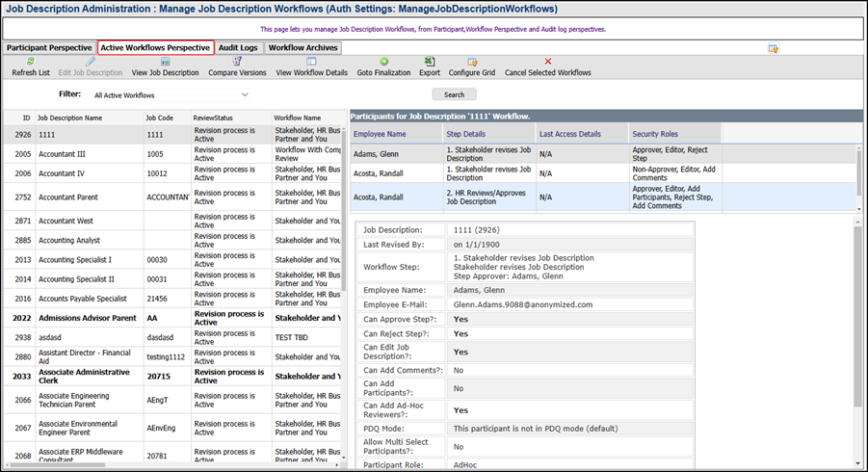Select participant Adams, Glenn row
Image resolution: width=868 pixels, height=472 pixels.
coord(602,154)
